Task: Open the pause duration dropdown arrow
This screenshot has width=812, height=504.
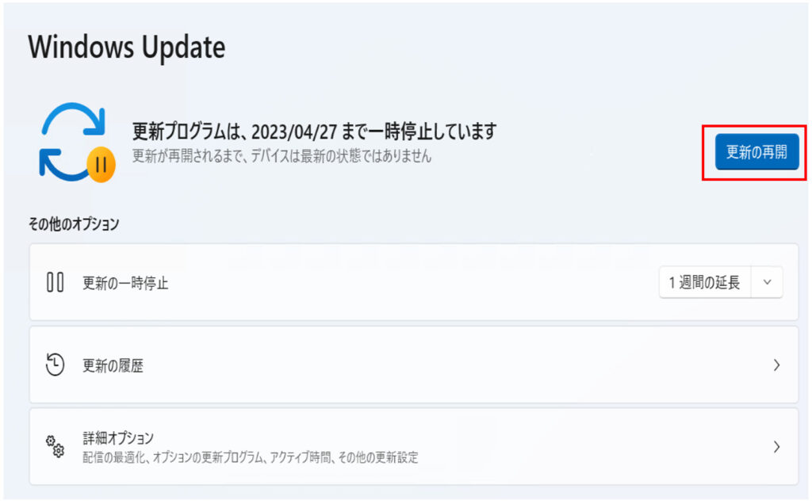Action: (x=767, y=282)
